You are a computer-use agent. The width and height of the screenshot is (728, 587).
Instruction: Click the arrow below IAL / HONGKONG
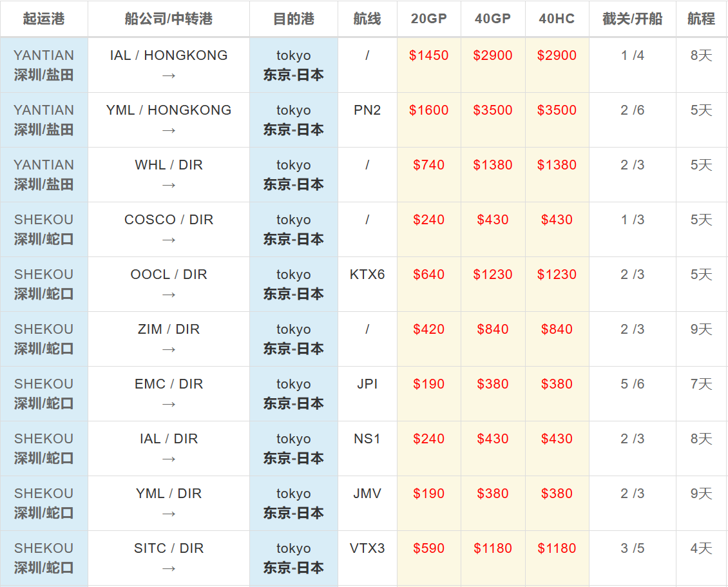pos(169,75)
